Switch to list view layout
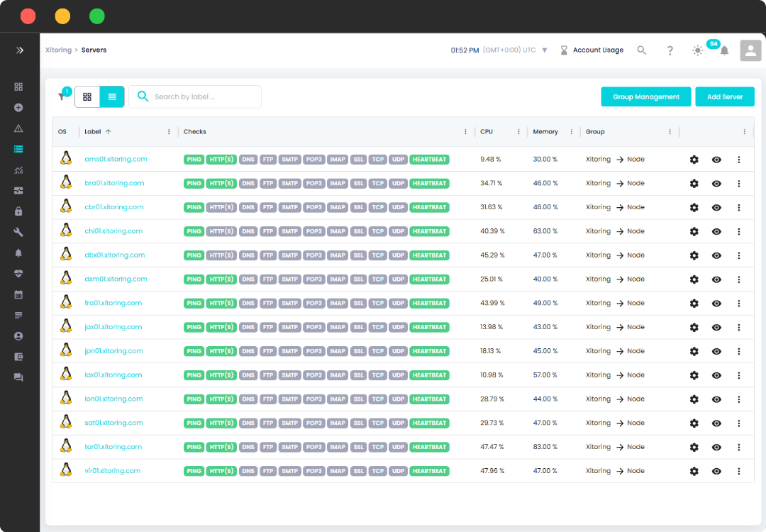Screen dimensions: 766x532 112,96
